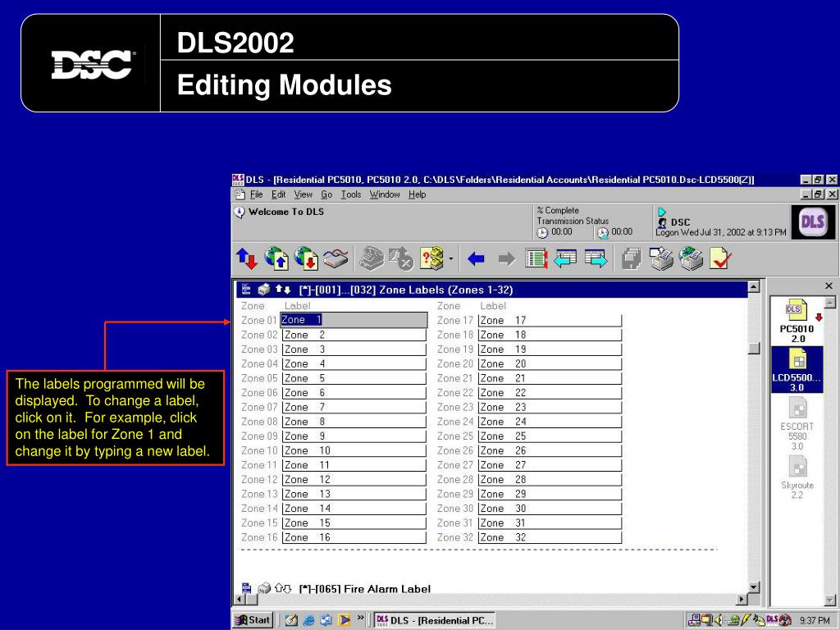Click the Zone 09 label field

tap(354, 436)
